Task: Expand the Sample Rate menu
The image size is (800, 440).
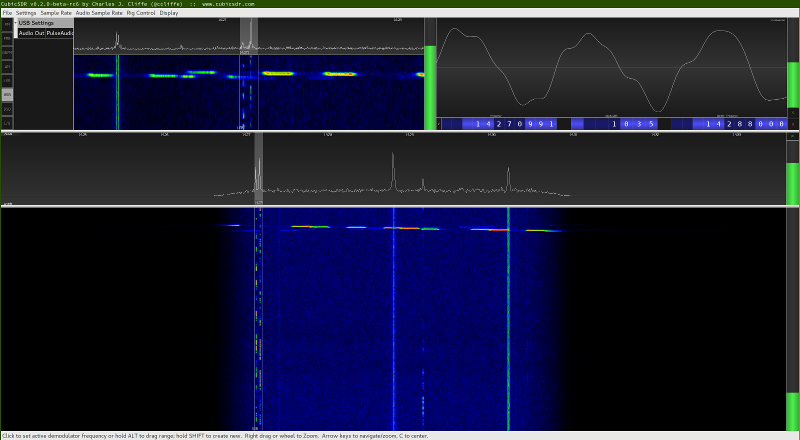Action: tap(56, 13)
